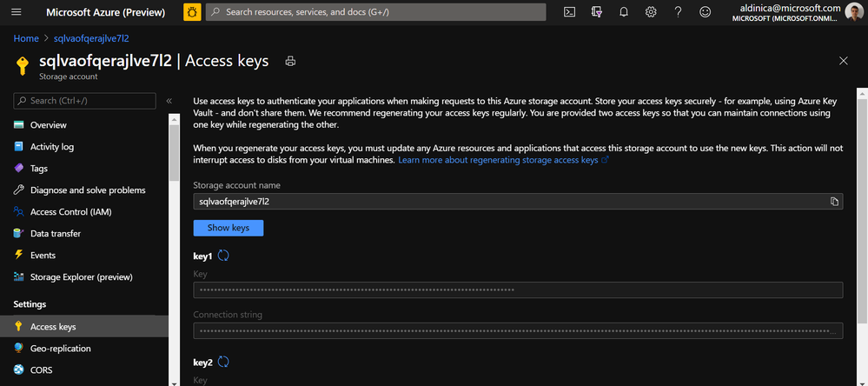
Task: Click the Events lightning icon
Action: (19, 255)
